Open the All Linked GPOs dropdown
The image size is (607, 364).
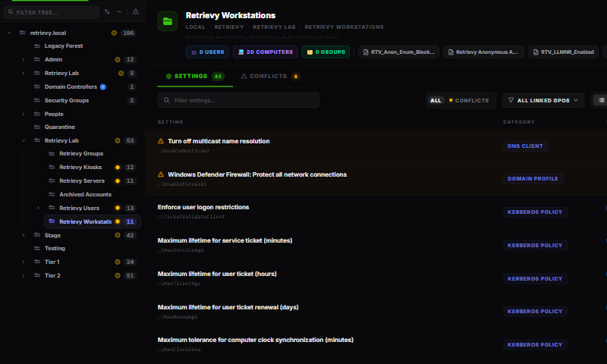[x=543, y=100]
